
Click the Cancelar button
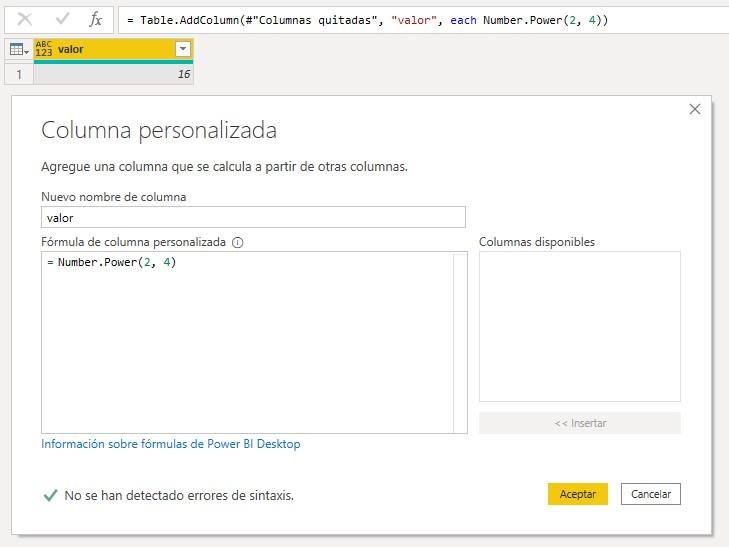click(651, 494)
